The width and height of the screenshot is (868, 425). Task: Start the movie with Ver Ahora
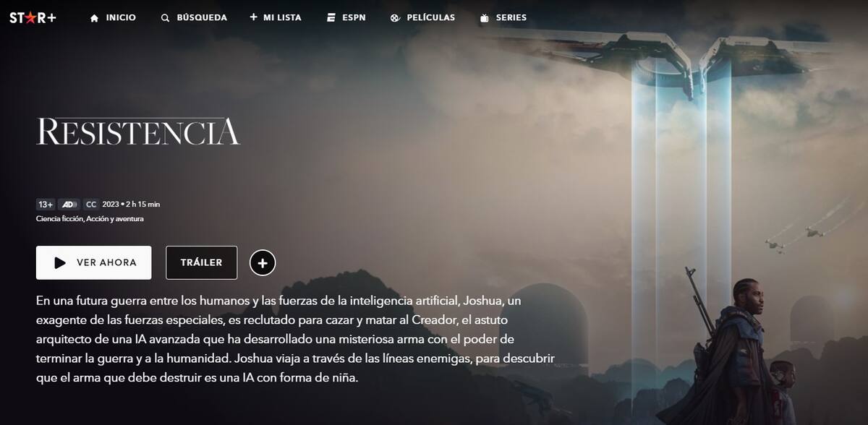coord(94,263)
